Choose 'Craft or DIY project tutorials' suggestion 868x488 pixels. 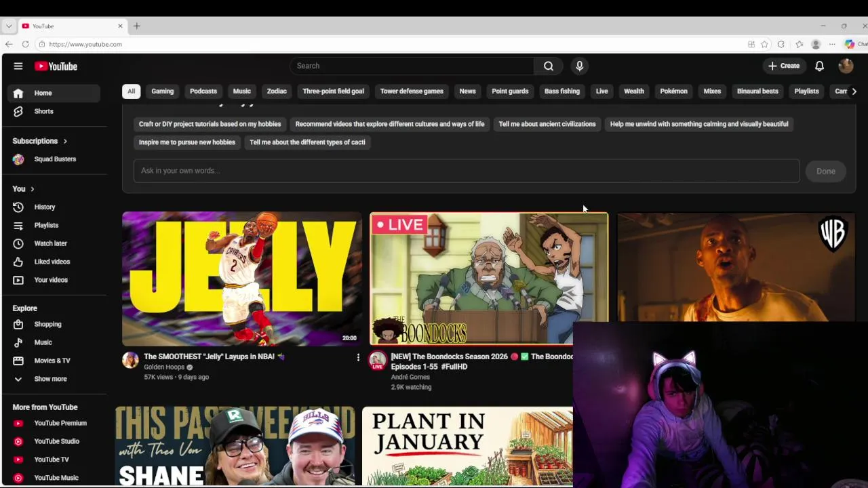tap(210, 124)
